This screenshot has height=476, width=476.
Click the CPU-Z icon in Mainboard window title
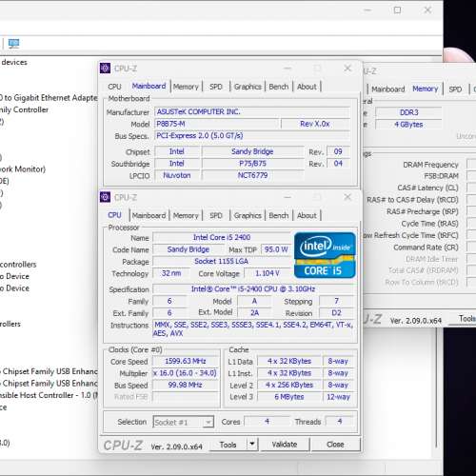105,68
